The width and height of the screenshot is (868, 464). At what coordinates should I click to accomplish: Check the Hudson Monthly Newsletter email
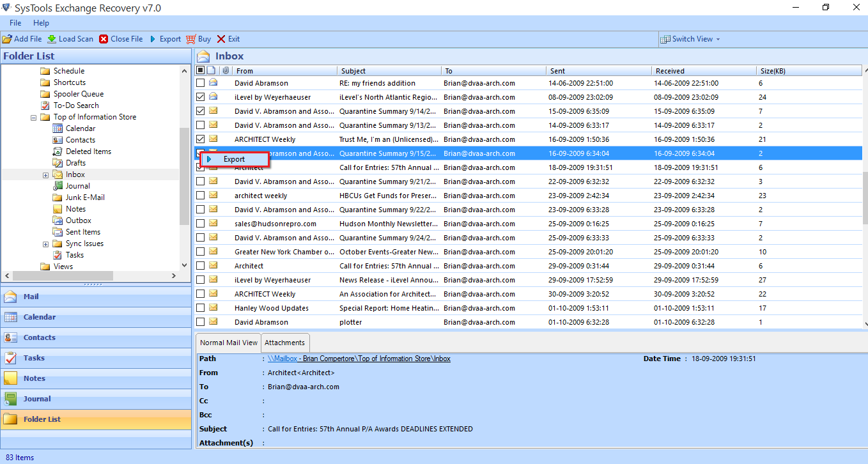tap(201, 224)
